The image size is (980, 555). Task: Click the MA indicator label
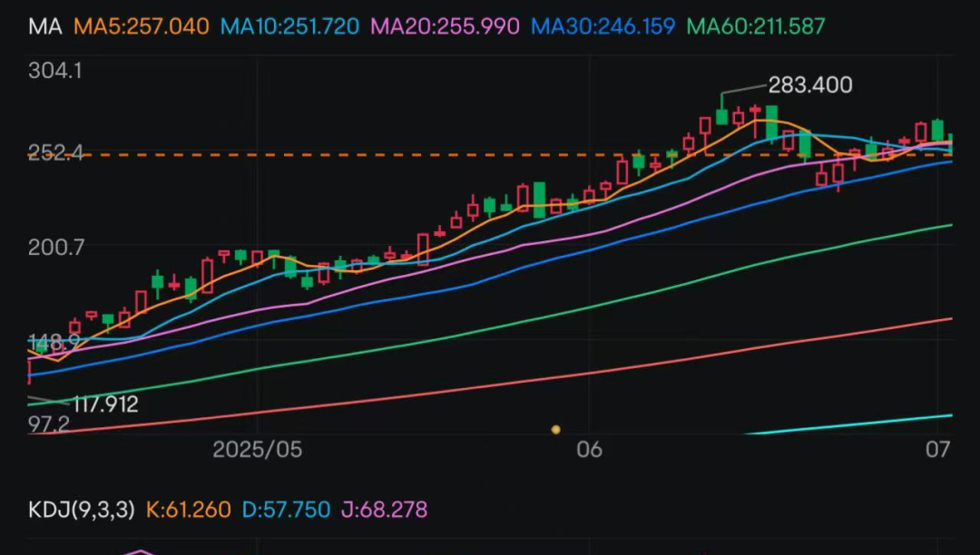(x=45, y=26)
